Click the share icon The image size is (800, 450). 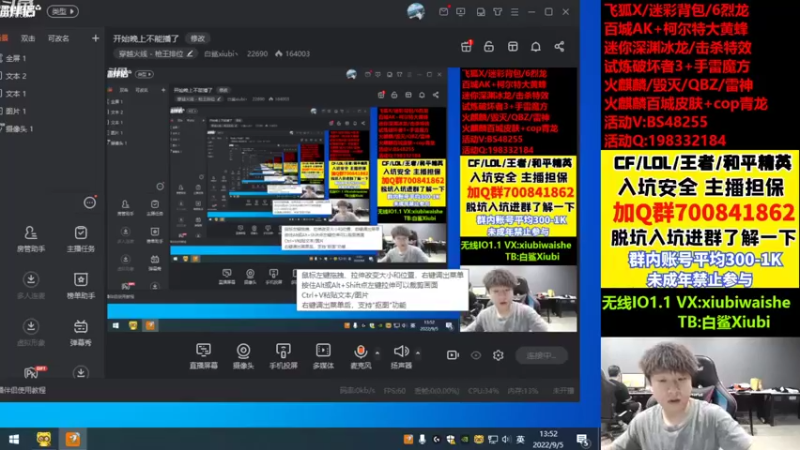click(x=559, y=46)
